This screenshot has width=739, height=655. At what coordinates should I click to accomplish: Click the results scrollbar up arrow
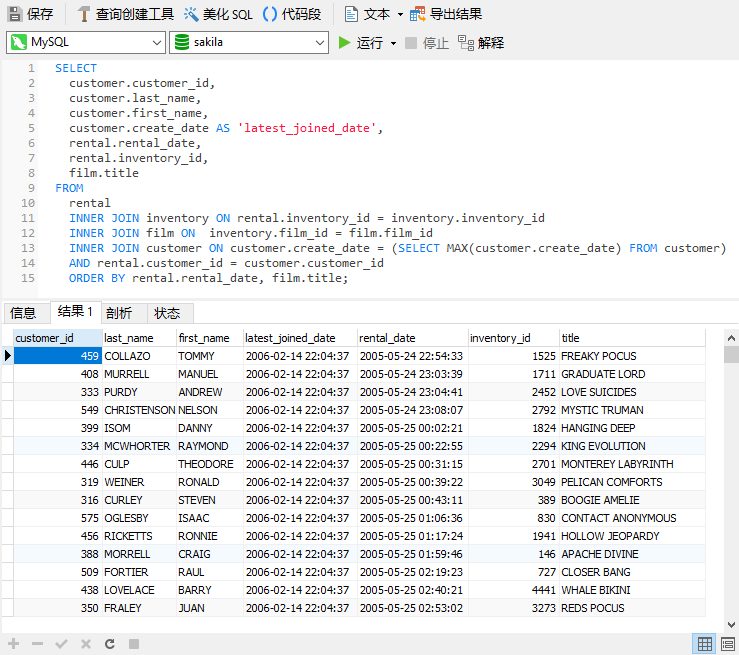pyautogui.click(x=731, y=338)
